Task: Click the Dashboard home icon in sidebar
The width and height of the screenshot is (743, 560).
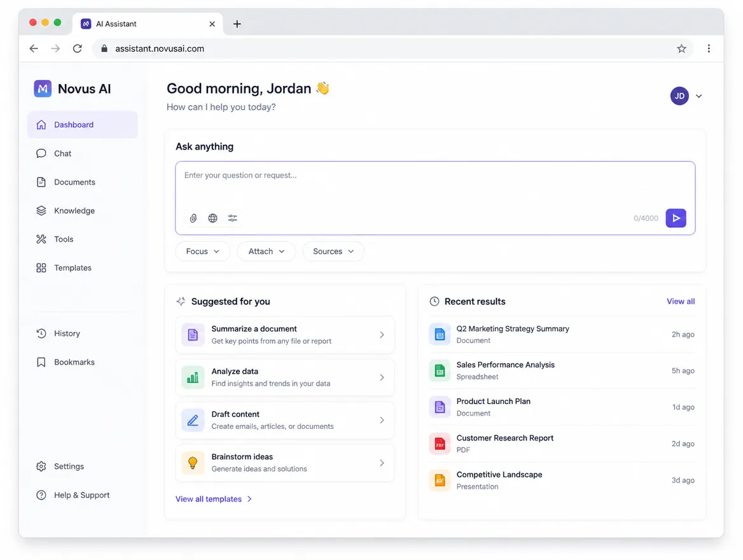Action: 41,125
